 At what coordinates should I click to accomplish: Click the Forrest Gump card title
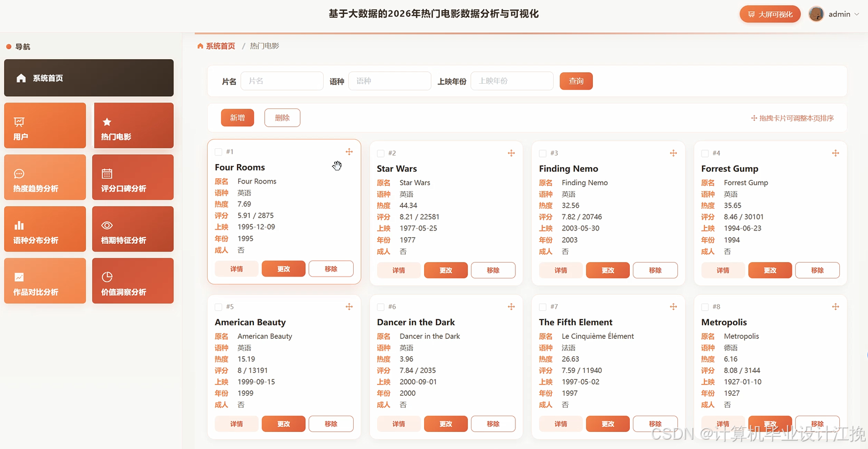730,169
